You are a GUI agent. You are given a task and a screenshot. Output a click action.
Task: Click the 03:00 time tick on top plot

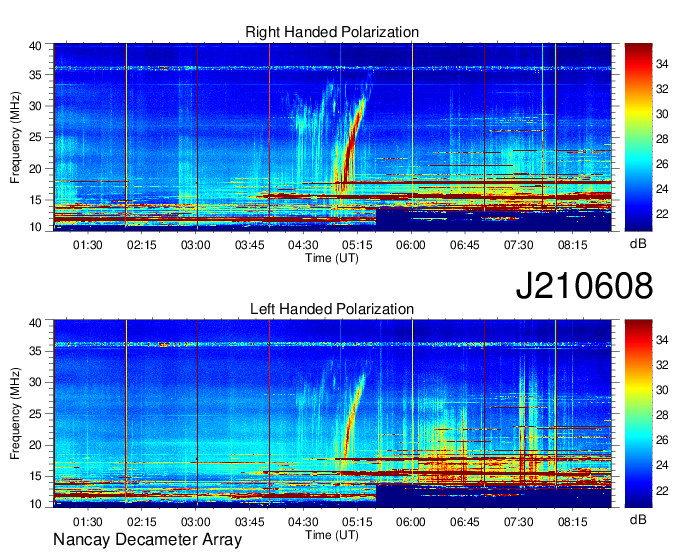click(196, 245)
